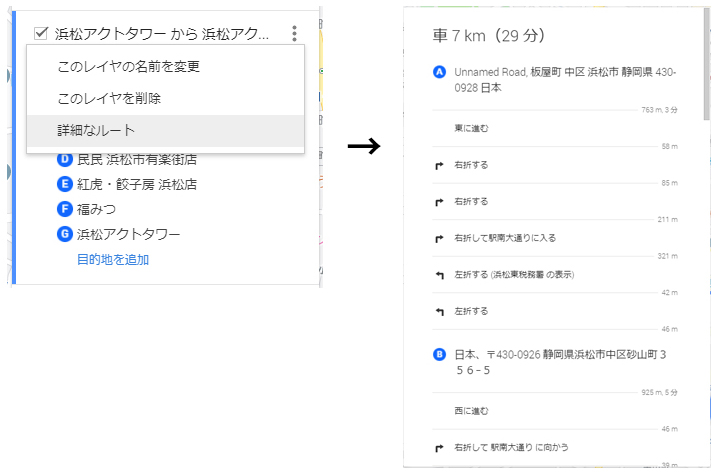Click turn-right arrow for 駅南大通り に向かう
This screenshot has height=473, width=720.
pos(439,448)
